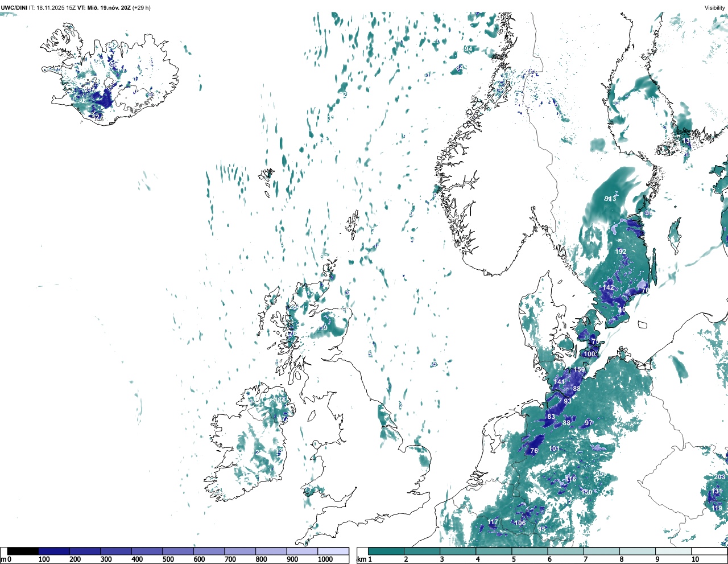
Task: Click the 300–400 m legend swatch
Action: 116,551
